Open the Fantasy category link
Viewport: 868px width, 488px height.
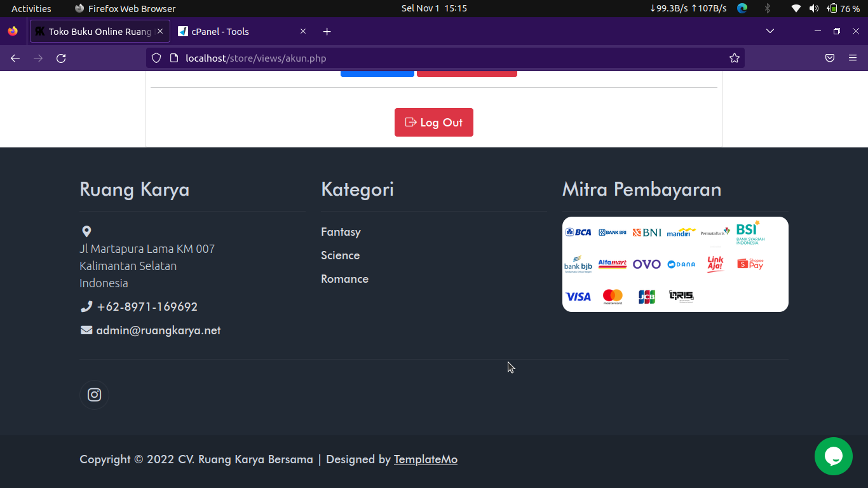pos(341,232)
